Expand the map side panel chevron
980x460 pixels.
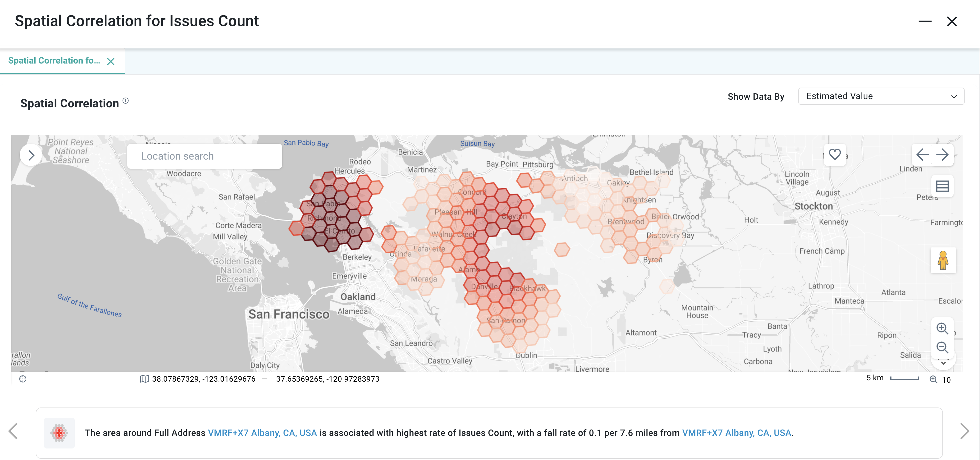tap(31, 155)
